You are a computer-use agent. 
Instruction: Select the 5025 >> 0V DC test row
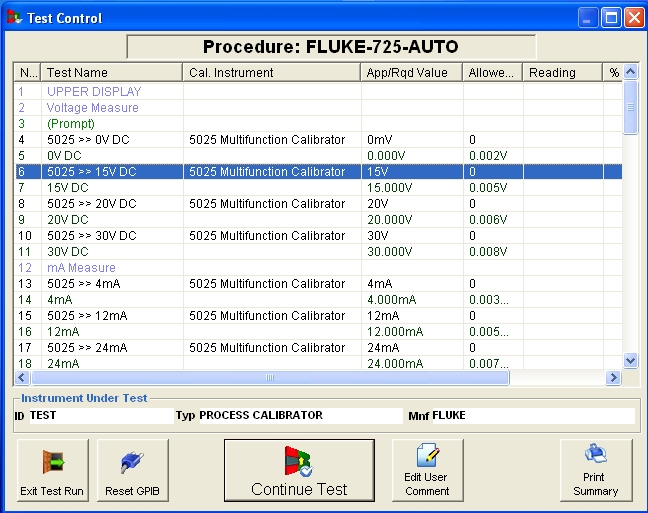91,140
